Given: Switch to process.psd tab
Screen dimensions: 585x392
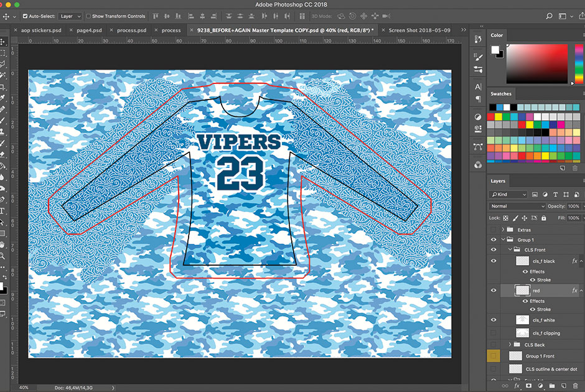Looking at the screenshot, I should coord(132,30).
